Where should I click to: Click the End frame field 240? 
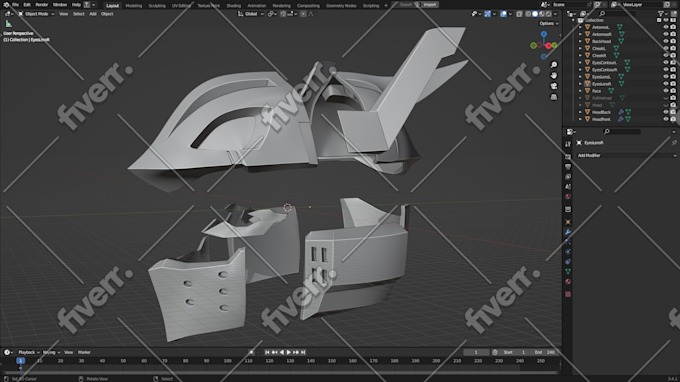click(545, 352)
